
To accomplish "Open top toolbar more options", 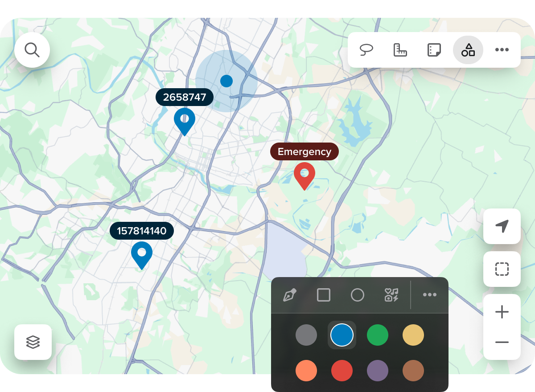I will (502, 50).
